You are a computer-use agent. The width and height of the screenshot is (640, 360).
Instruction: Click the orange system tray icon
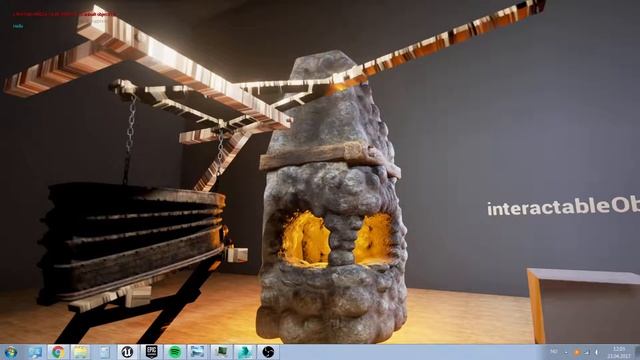click(x=577, y=352)
